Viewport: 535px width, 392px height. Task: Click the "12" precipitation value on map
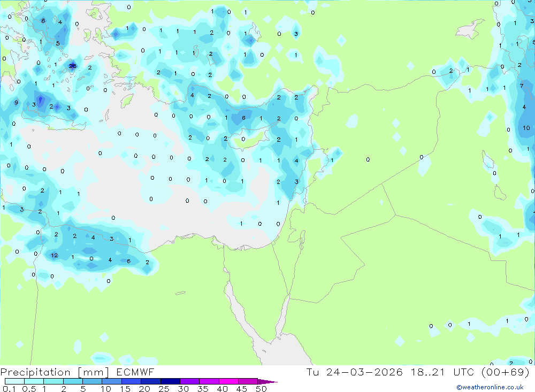click(x=55, y=255)
